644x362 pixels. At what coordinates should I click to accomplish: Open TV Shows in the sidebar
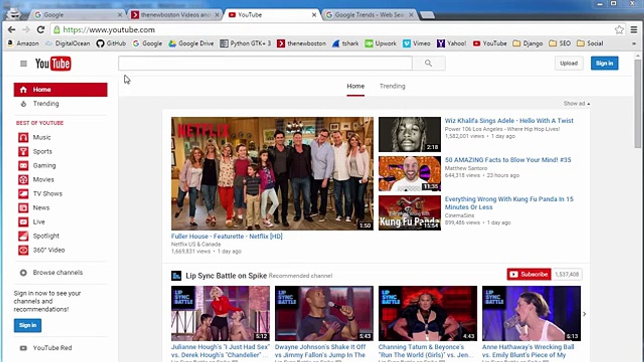tap(47, 194)
